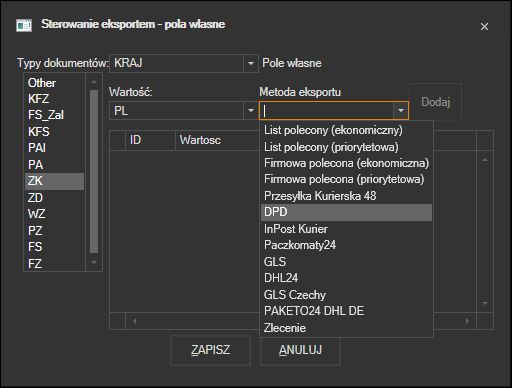The width and height of the screenshot is (512, 388).
Task: Click table vertical scroll down arrow
Action: pos(485,303)
